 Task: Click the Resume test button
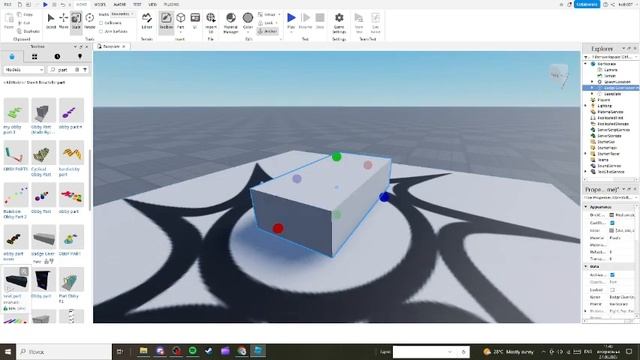[x=305, y=21]
